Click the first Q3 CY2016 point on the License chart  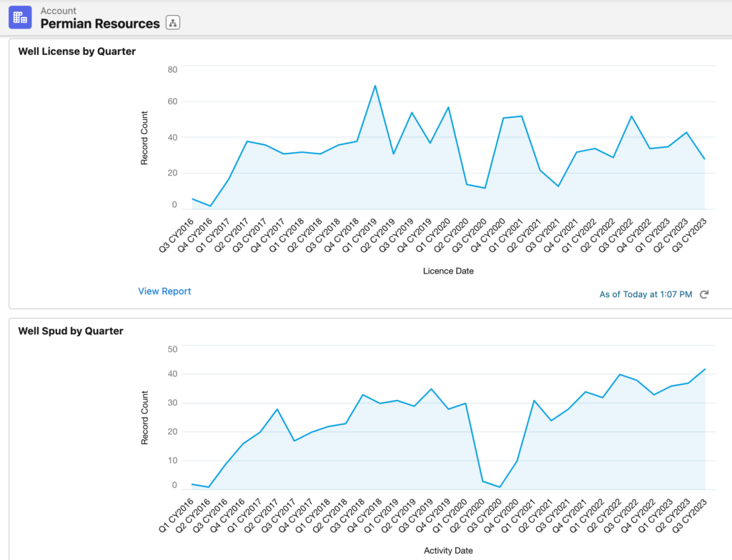click(x=192, y=199)
